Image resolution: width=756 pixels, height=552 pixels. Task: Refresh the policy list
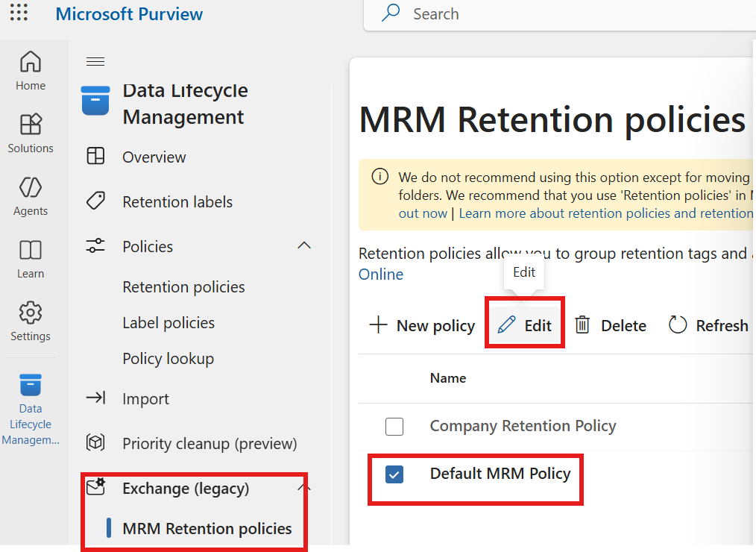point(707,324)
